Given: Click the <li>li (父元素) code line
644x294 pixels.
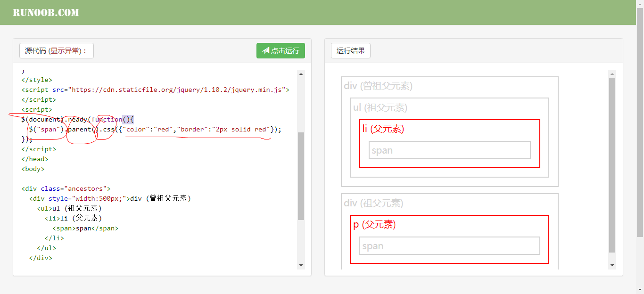Looking at the screenshot, I should (73, 218).
